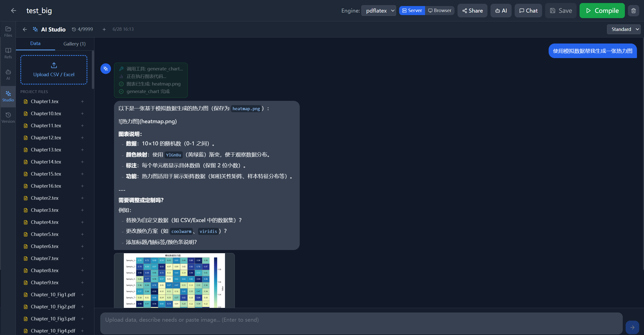This screenshot has height=335, width=644.
Task: Open the Files sidebar panel
Action: 8,32
